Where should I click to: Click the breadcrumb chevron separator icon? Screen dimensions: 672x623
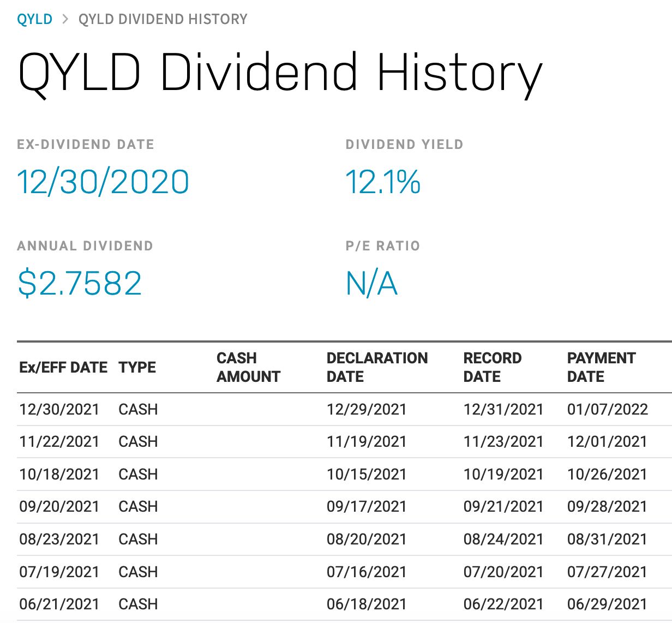pyautogui.click(x=65, y=20)
